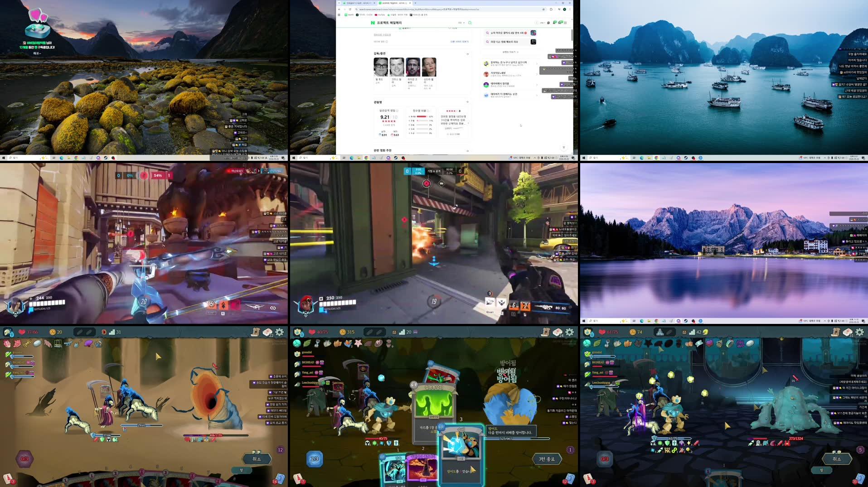
Task: Open the YouTube bookmark in bookmarks bar
Action: point(380,15)
